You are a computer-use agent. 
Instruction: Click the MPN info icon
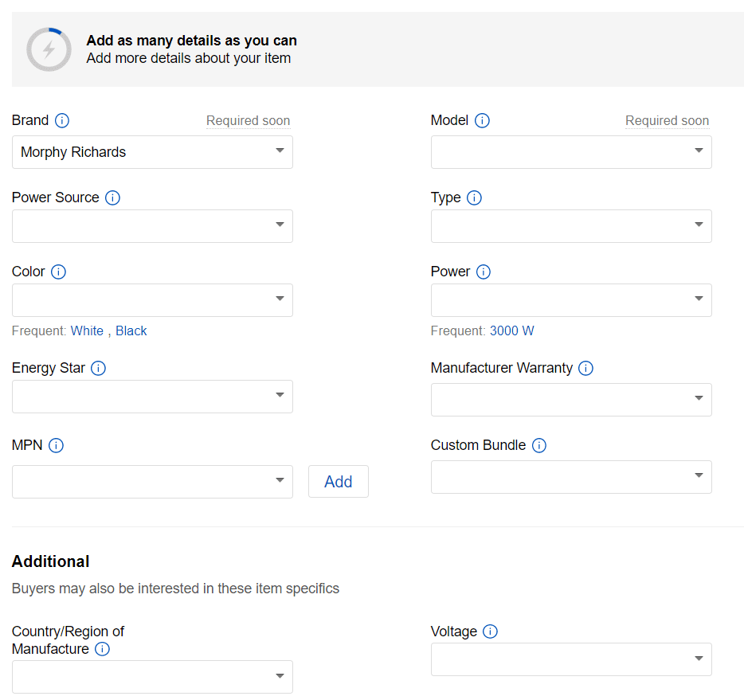pyautogui.click(x=56, y=445)
